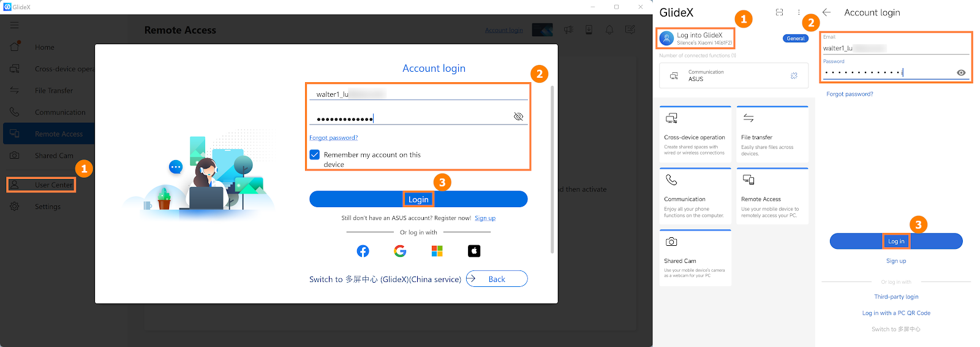
Task: Toggle Remember my account on this device
Action: point(314,154)
